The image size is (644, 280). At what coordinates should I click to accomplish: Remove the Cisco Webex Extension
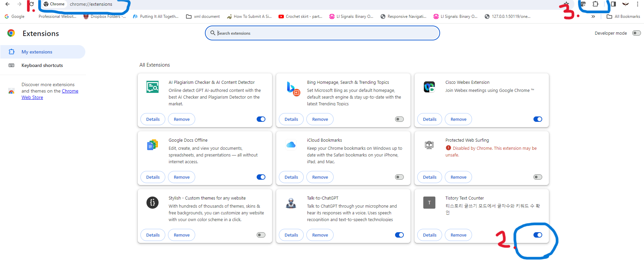click(x=459, y=119)
